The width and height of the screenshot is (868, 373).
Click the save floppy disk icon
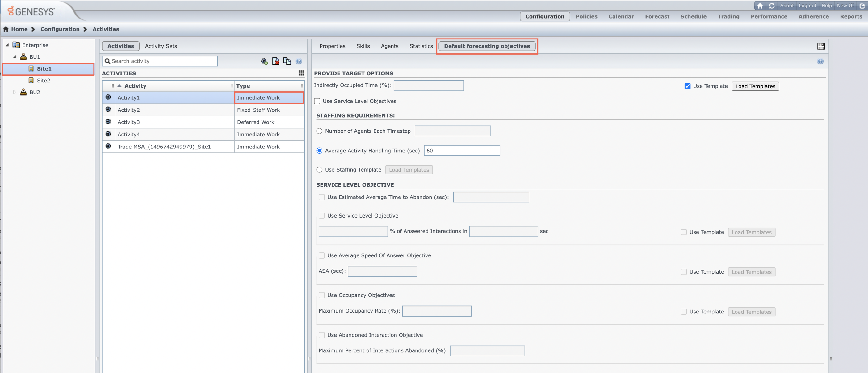click(821, 46)
